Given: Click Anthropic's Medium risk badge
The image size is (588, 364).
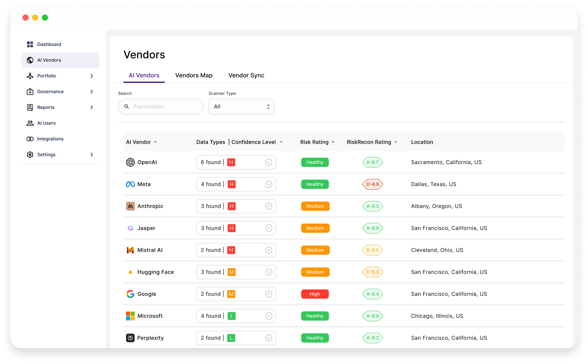Looking at the screenshot, I should pos(315,206).
